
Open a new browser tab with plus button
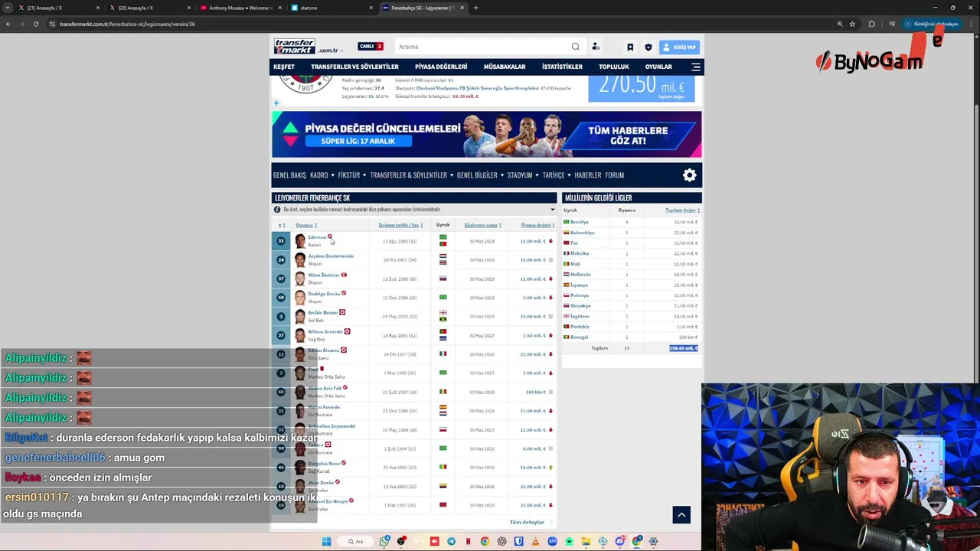click(475, 8)
